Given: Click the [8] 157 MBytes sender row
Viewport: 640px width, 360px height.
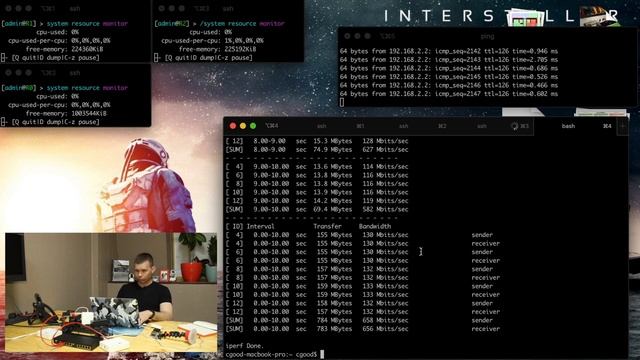Looking at the screenshot, I should tap(359, 269).
